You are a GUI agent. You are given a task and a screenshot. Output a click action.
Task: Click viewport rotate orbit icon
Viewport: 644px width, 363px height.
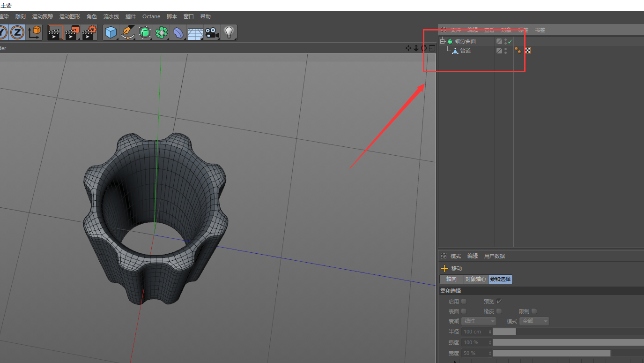coord(423,48)
